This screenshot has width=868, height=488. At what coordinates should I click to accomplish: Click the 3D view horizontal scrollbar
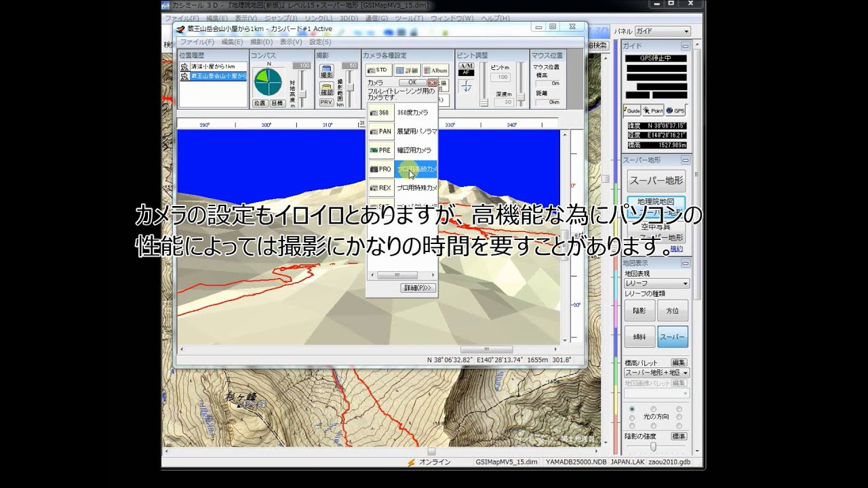[x=369, y=350]
